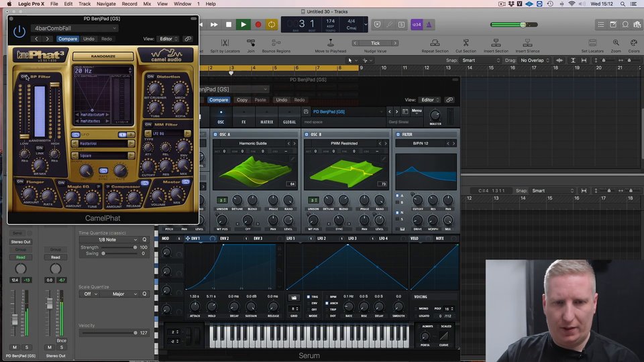Open Time Quantize 1/8 Note dropdown
644x362 pixels.
click(x=109, y=240)
